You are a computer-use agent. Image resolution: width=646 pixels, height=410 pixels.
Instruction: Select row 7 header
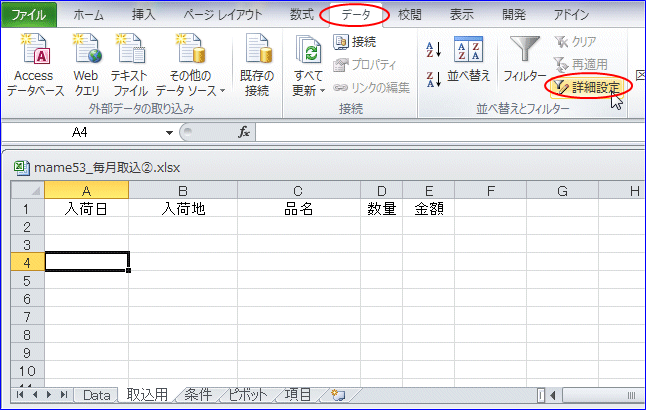click(x=27, y=316)
